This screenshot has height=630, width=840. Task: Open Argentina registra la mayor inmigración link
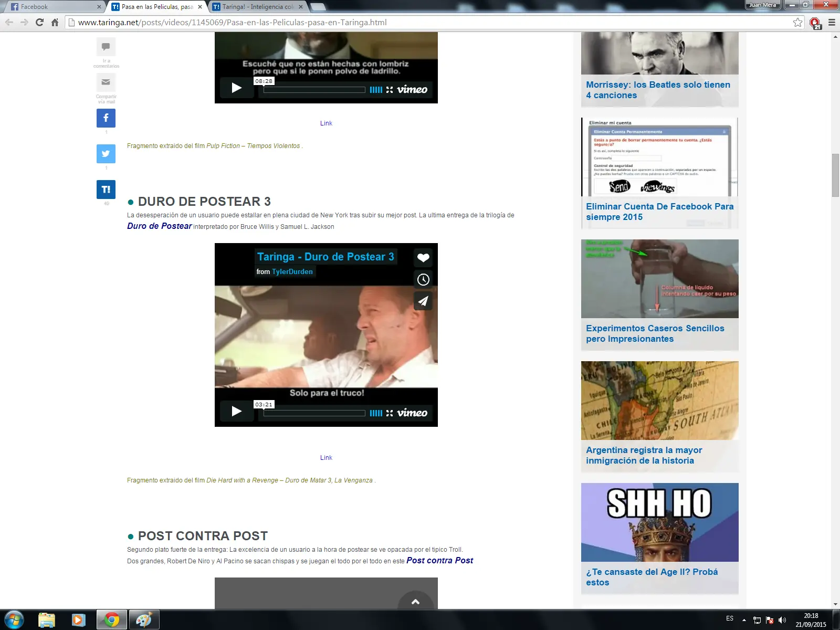tap(644, 455)
